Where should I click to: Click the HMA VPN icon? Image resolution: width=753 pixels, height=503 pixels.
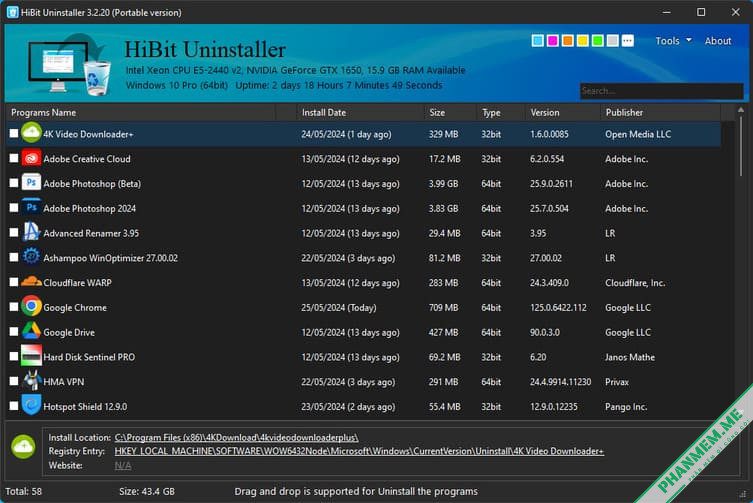[x=31, y=381]
